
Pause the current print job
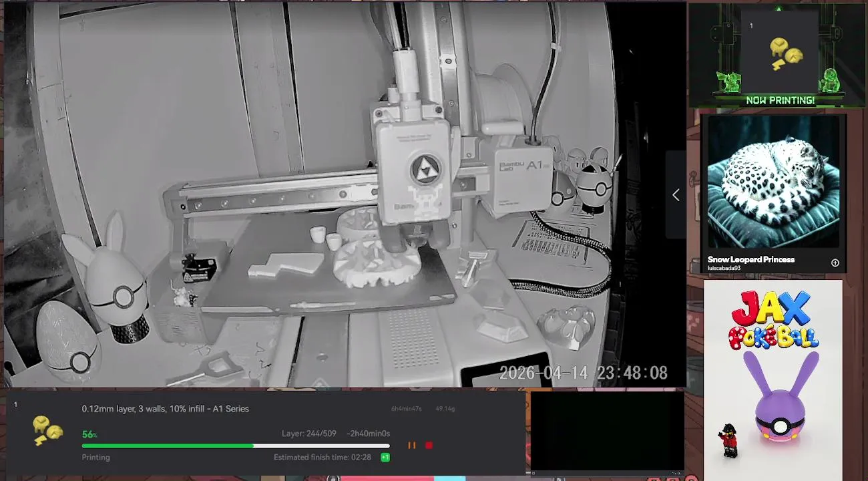[411, 445]
